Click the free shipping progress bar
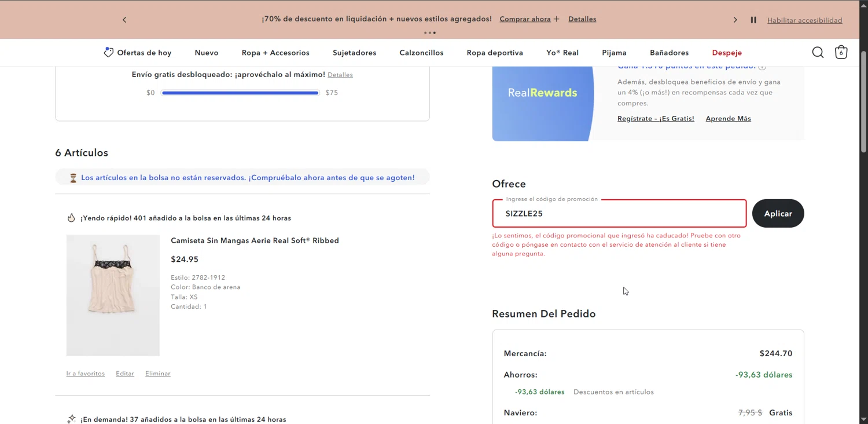 240,93
